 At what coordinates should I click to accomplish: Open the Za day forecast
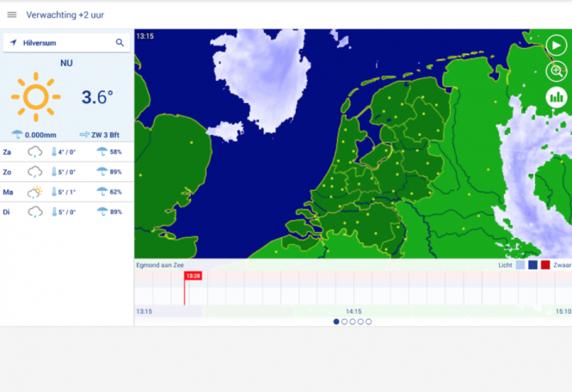click(x=67, y=151)
